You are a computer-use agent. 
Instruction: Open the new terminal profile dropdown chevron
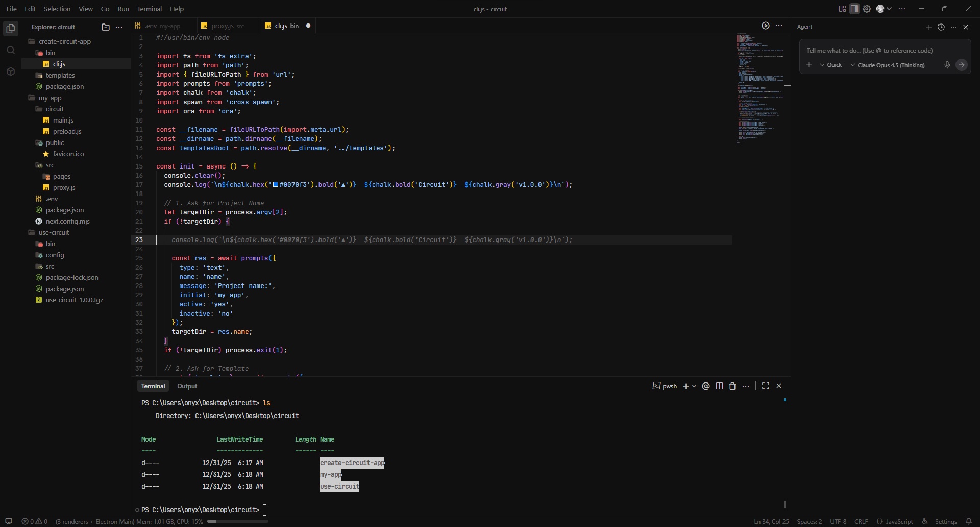click(694, 387)
